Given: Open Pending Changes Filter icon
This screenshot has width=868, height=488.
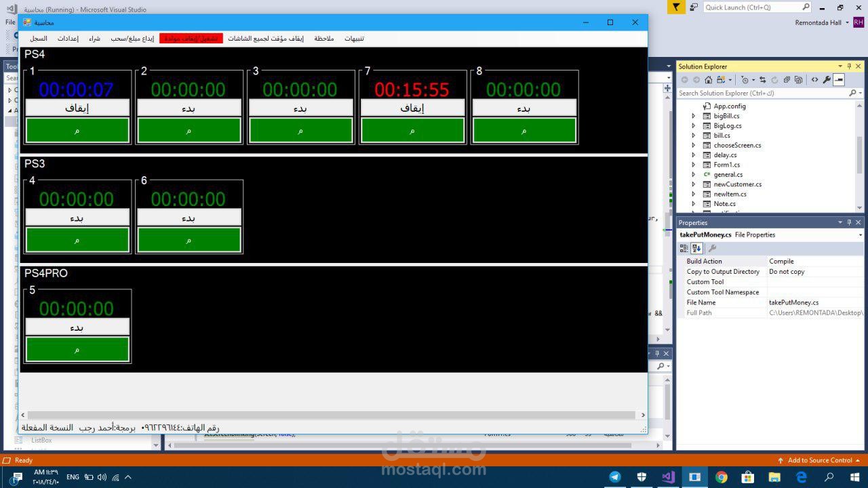Looking at the screenshot, I should (x=745, y=80).
